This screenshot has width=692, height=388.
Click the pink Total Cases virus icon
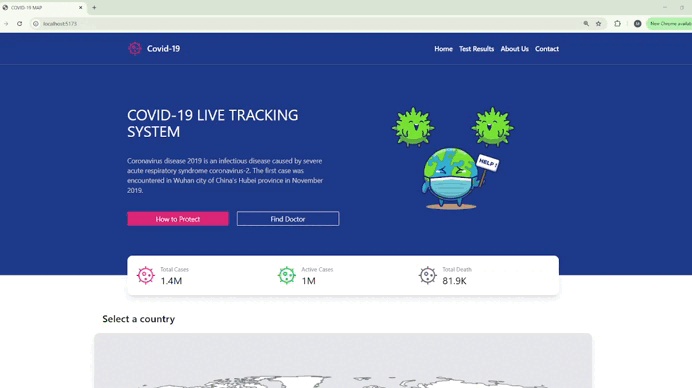point(145,275)
